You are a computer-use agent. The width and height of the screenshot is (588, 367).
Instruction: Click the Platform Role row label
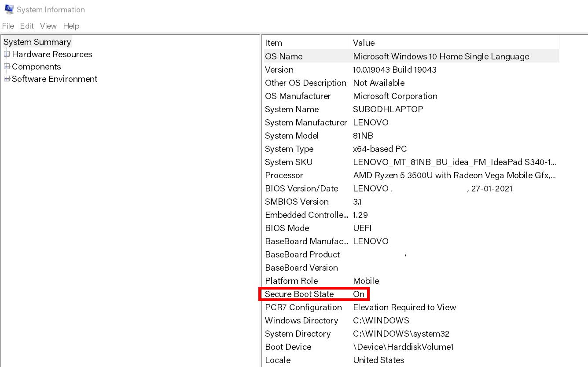(x=291, y=281)
